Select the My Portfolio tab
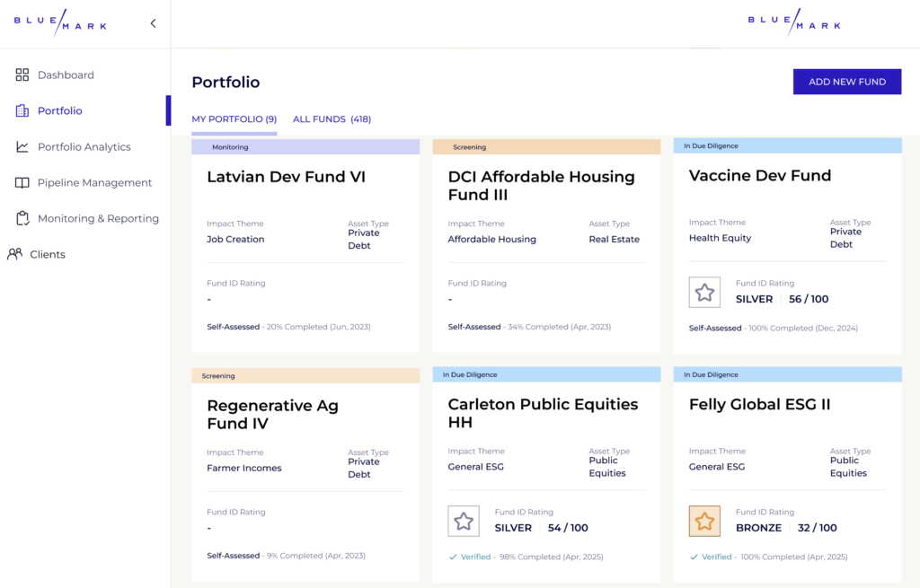The image size is (920, 588). point(234,119)
